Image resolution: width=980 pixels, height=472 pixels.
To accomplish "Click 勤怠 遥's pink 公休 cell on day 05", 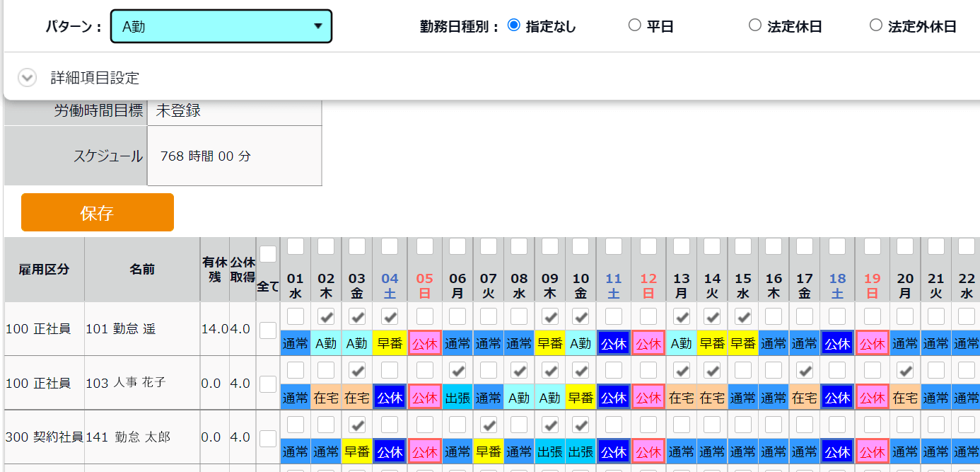I will [x=425, y=343].
